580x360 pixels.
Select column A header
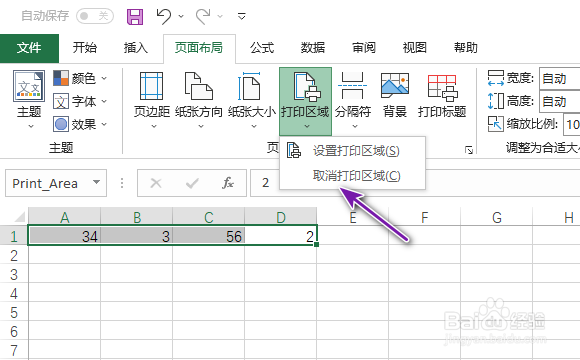65,217
